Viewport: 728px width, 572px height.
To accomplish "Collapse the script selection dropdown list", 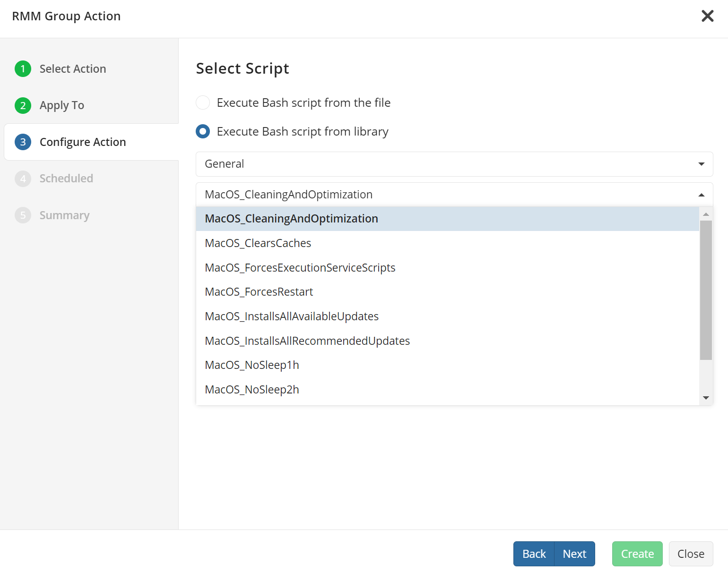I will coord(701,194).
